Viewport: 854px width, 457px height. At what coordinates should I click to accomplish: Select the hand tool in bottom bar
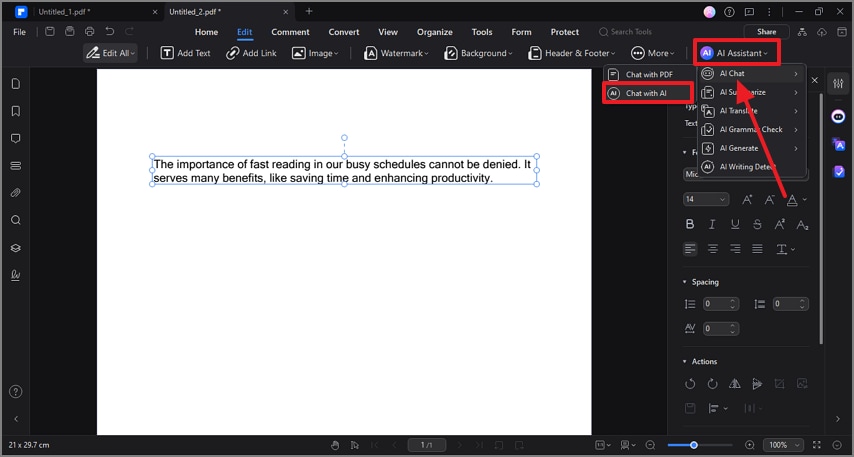click(335, 445)
